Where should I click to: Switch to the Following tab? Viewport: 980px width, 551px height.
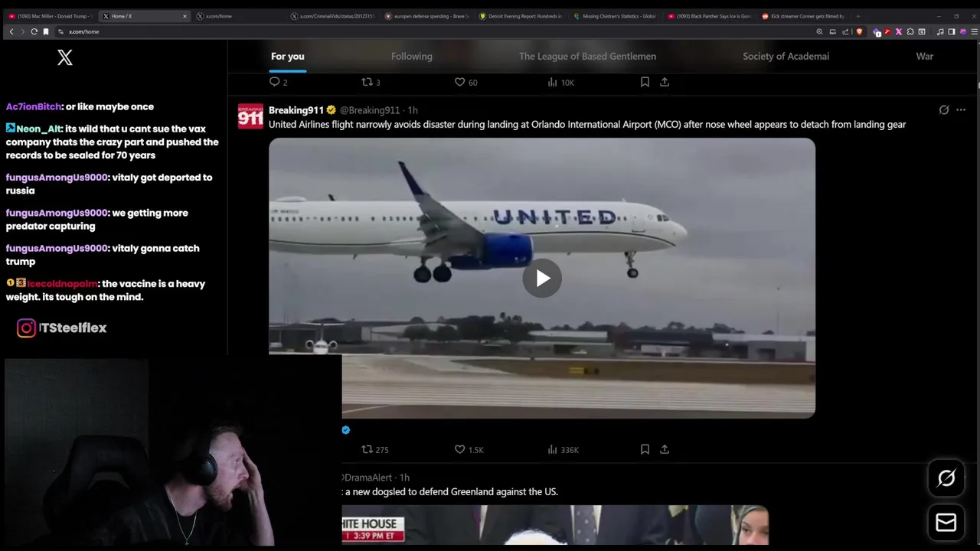coord(412,56)
